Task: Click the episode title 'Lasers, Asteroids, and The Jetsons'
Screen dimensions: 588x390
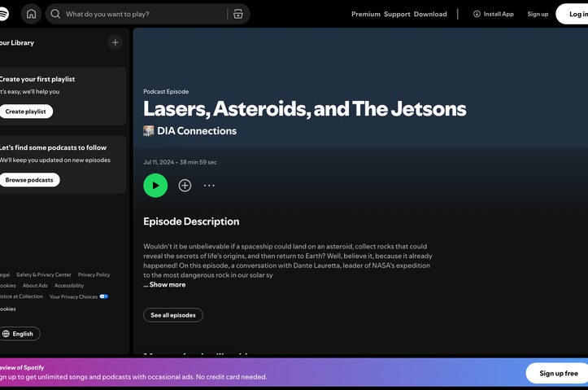Action: [304, 109]
